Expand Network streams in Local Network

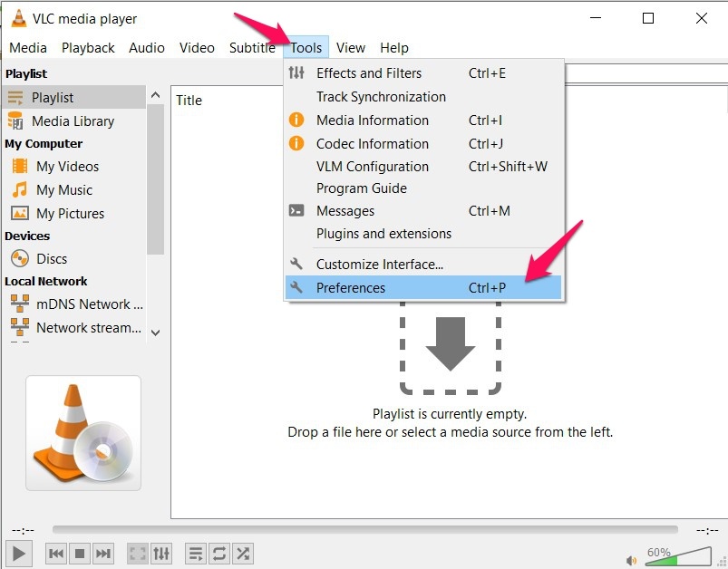tap(88, 328)
